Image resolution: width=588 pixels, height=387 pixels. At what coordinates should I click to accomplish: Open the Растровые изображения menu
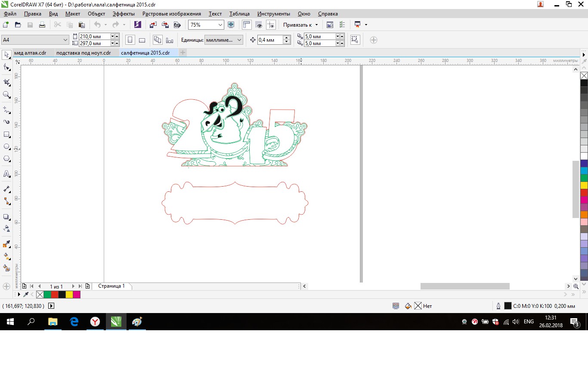172,14
